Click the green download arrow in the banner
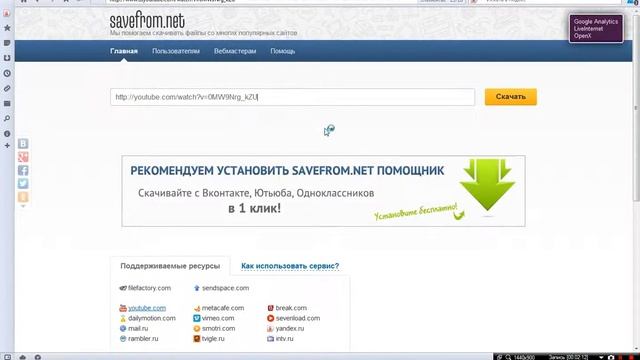Image resolution: width=640 pixels, height=360 pixels. tap(487, 184)
